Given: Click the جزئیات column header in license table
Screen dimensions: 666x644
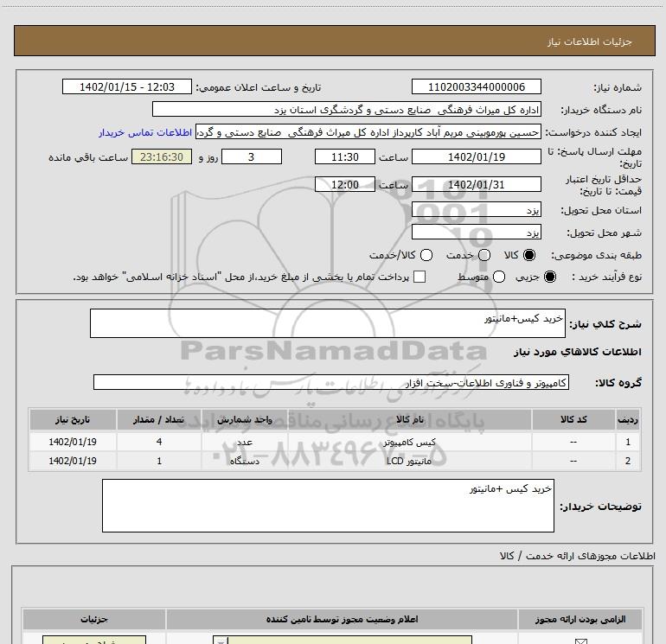Looking at the screenshot, I should click(x=94, y=620).
